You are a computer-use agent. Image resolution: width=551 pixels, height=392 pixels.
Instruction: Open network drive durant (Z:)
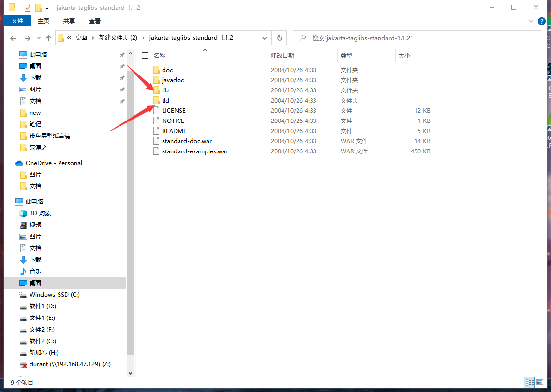pos(70,364)
